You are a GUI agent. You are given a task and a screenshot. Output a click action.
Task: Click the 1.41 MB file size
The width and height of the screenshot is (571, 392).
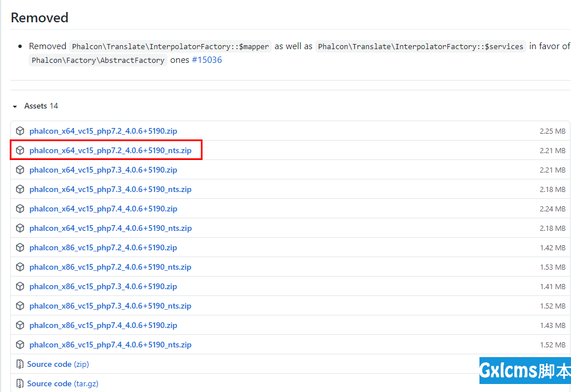coord(553,287)
